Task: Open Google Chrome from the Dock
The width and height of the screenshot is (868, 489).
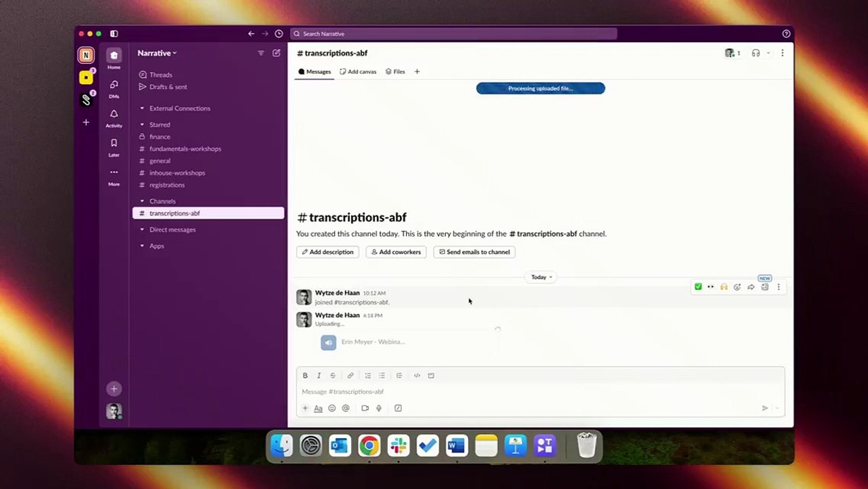Action: pos(369,446)
